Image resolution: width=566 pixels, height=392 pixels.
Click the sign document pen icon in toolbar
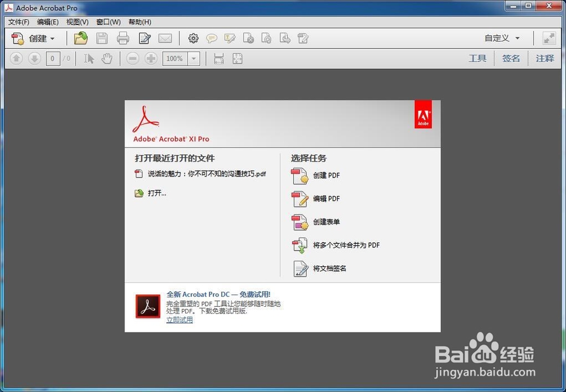(x=145, y=38)
